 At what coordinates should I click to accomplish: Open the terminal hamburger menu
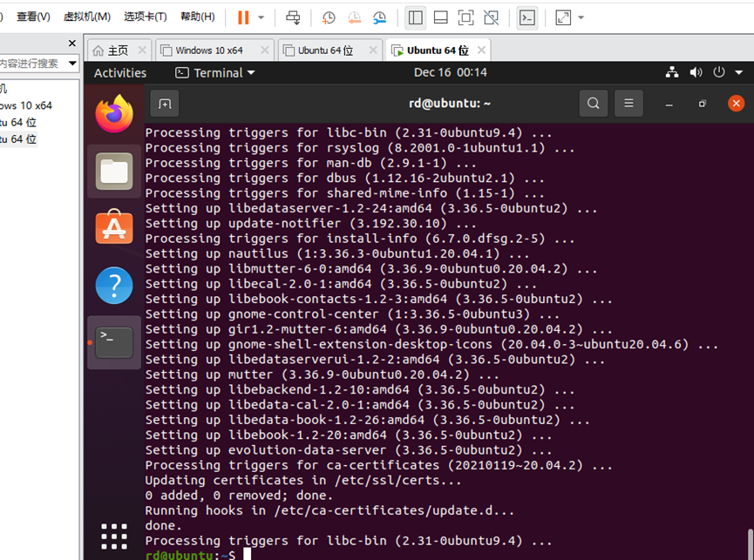(x=628, y=104)
